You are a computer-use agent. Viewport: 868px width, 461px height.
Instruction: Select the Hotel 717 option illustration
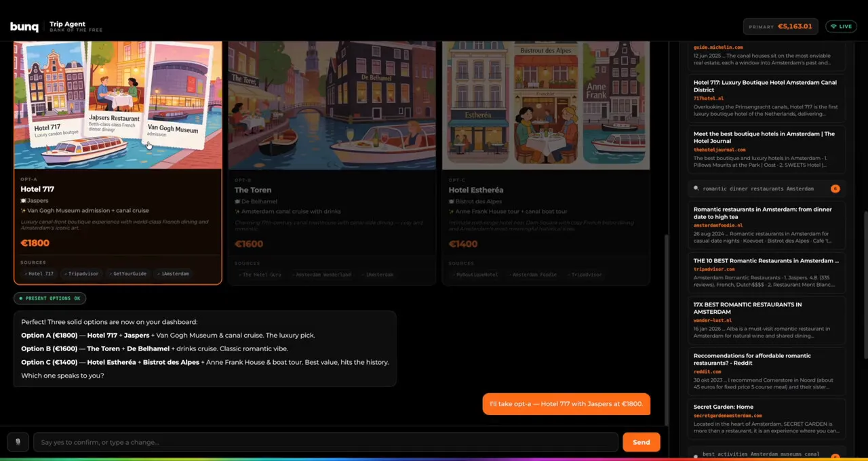tap(118, 105)
